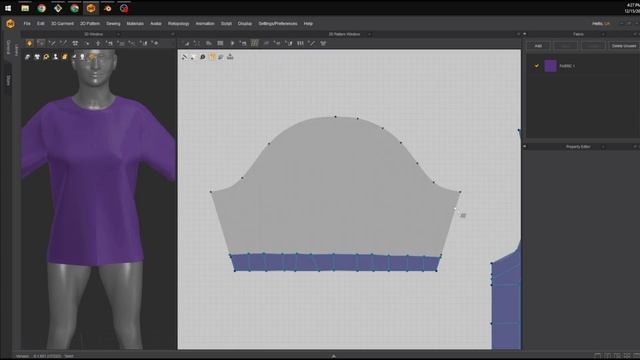
Task: Select the Property Editor tab title
Action: pyautogui.click(x=578, y=147)
